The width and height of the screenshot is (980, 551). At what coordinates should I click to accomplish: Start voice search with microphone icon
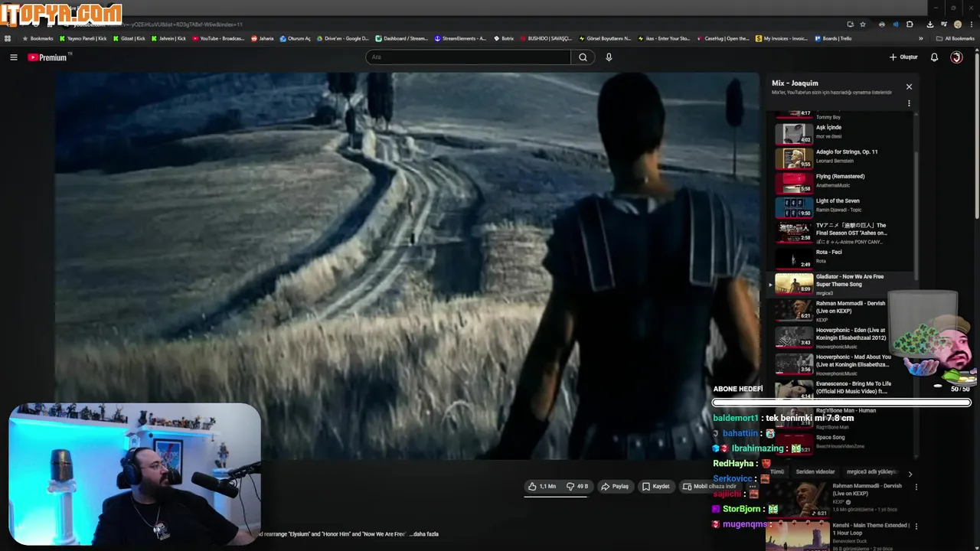pyautogui.click(x=609, y=57)
